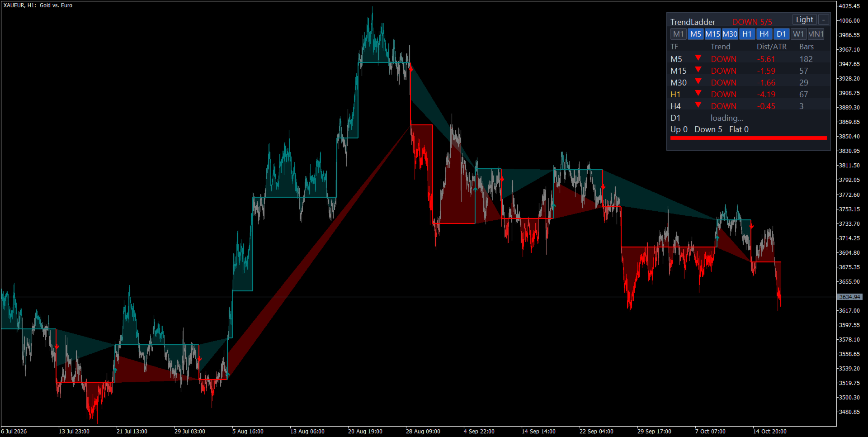The height and width of the screenshot is (437, 868).
Task: Click the 28 Aug 09:00 time axis label
Action: coord(423,432)
